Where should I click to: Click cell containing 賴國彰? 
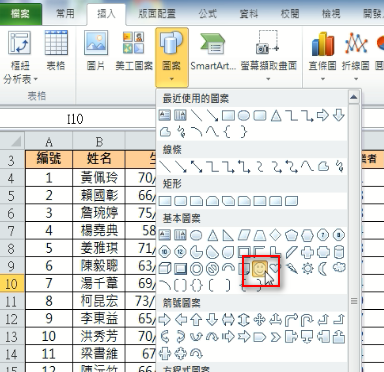pos(99,195)
